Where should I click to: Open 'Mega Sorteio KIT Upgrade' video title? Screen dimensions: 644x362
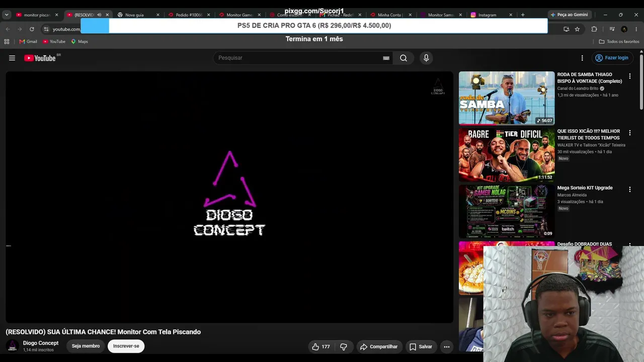[x=585, y=188]
